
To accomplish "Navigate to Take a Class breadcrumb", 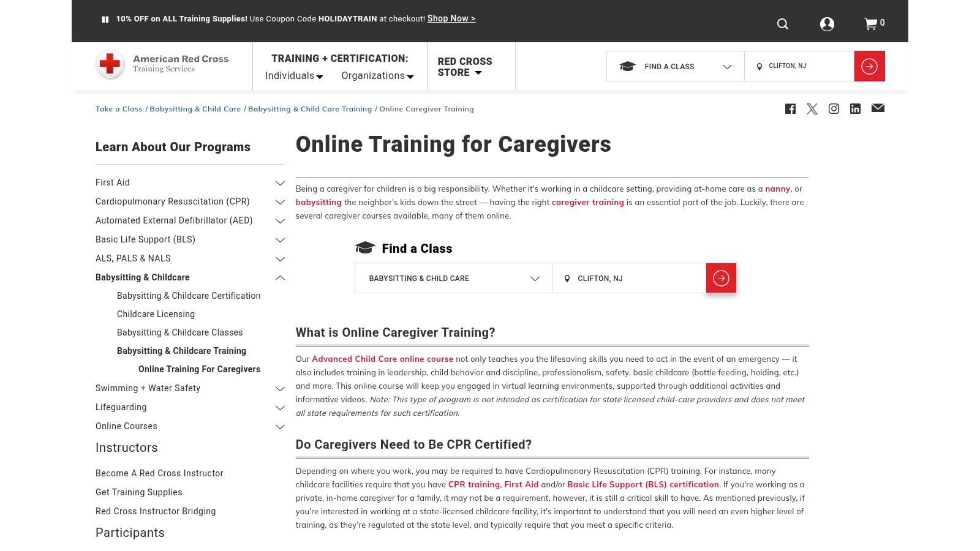I will click(118, 109).
